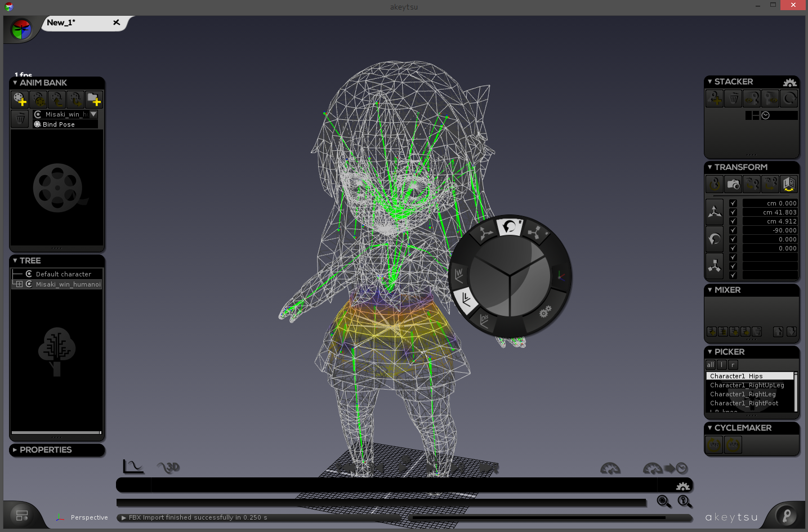
Task: Open the gear settings on the spinner wheel
Action: [x=544, y=312]
